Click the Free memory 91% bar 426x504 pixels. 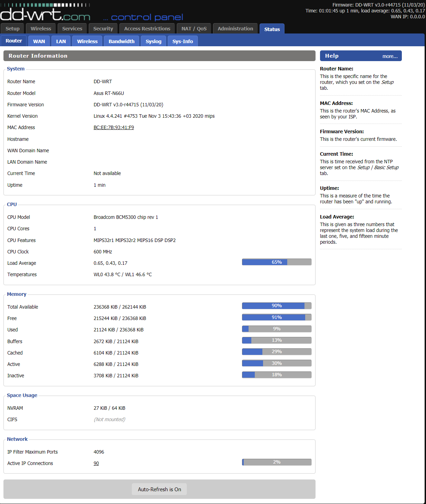tap(277, 317)
